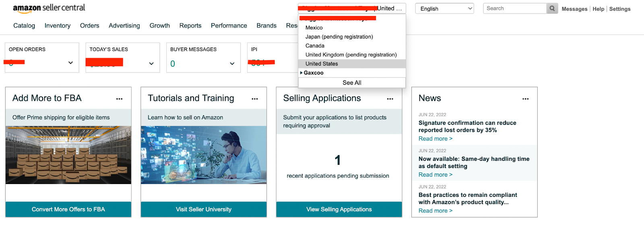Click the Add More to FBA title

coord(47,98)
